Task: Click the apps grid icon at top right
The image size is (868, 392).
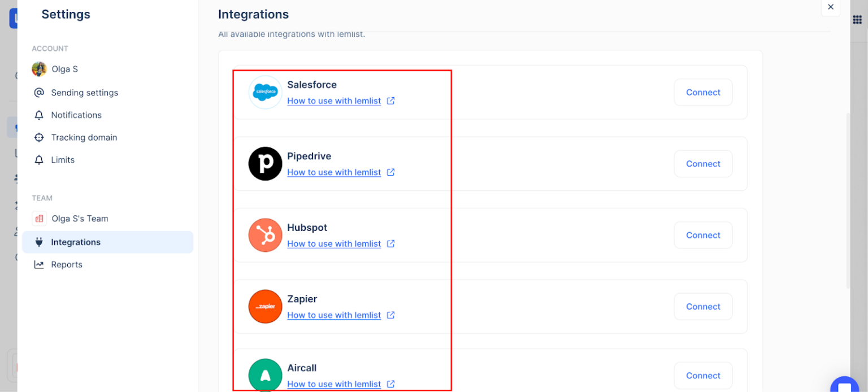Action: (857, 20)
